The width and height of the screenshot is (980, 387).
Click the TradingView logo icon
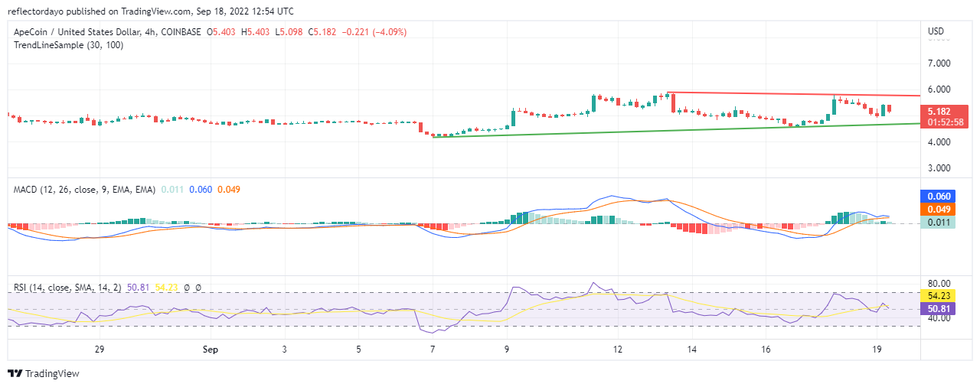point(15,374)
